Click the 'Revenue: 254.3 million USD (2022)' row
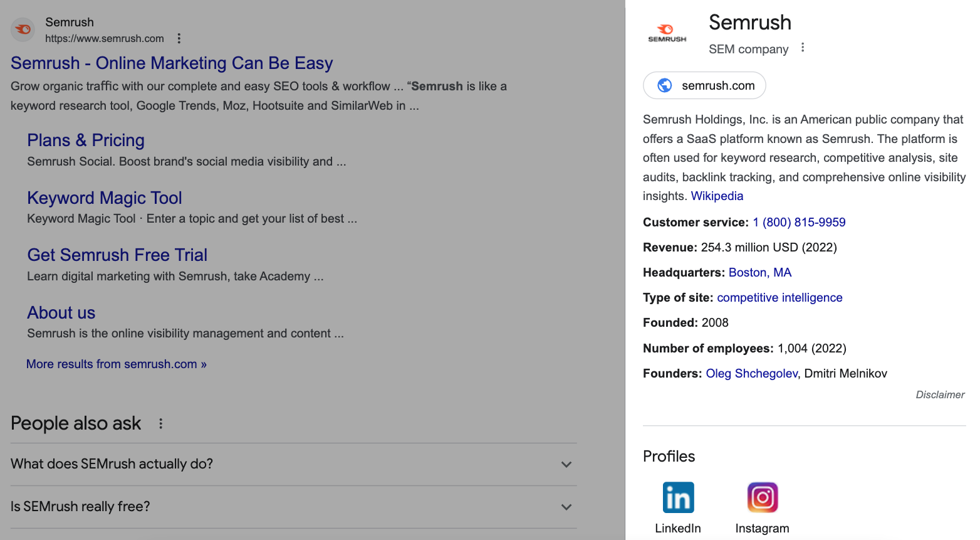980x540 pixels. (740, 248)
